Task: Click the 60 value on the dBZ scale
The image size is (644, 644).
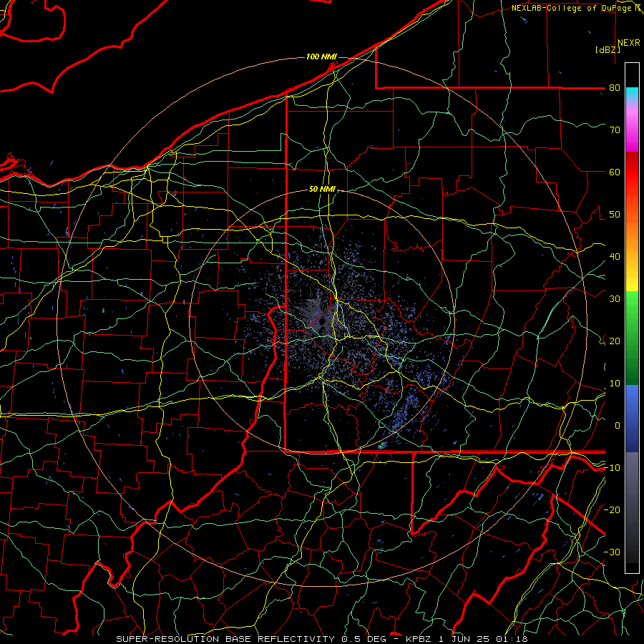Action: 615,172
